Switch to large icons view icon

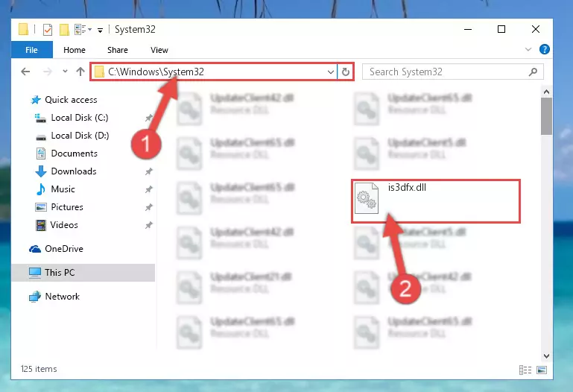[x=542, y=370]
